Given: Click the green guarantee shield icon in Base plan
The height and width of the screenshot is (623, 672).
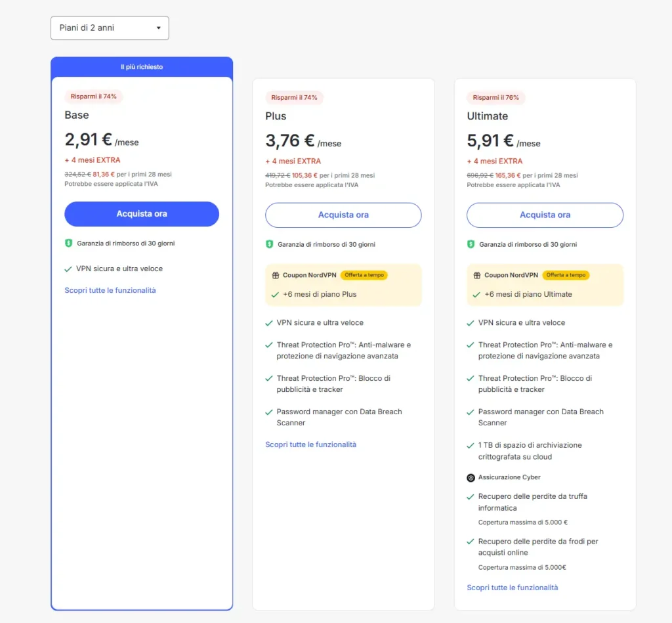Looking at the screenshot, I should [68, 243].
